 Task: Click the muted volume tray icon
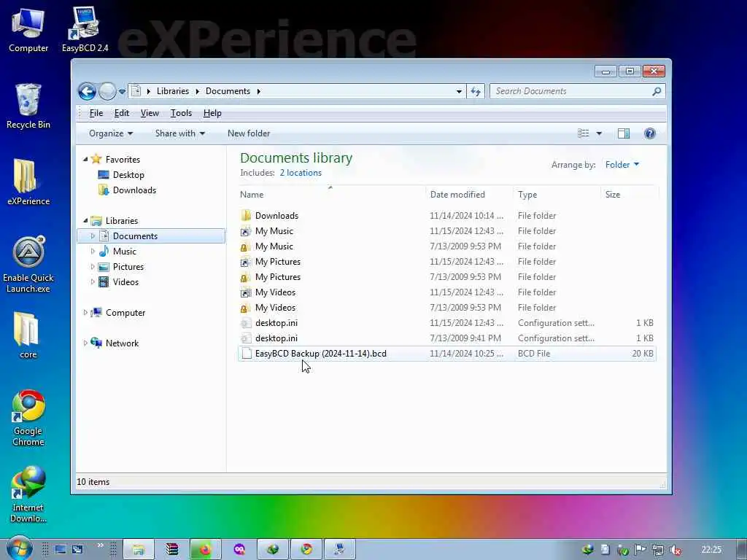pos(675,550)
